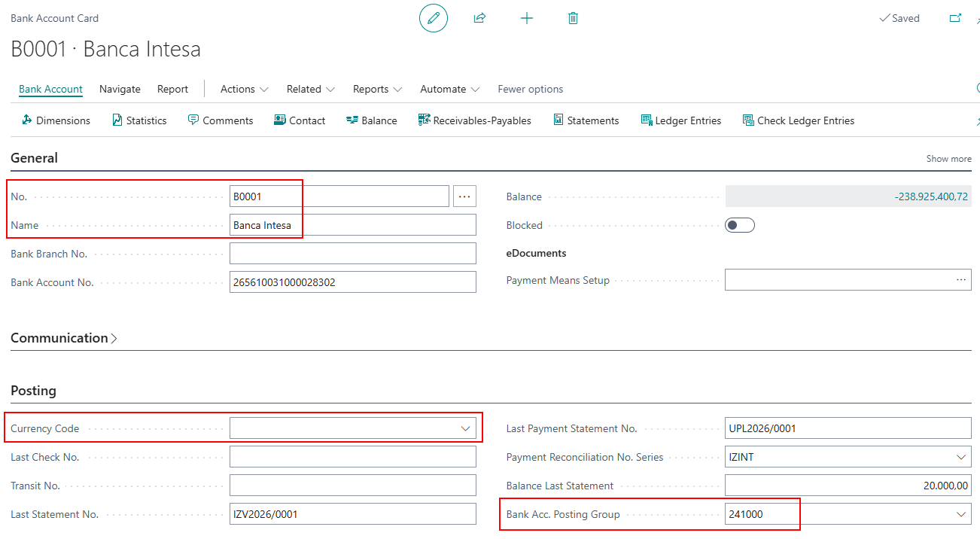Open the Comments action
The width and height of the screenshot is (980, 539).
[x=221, y=120]
